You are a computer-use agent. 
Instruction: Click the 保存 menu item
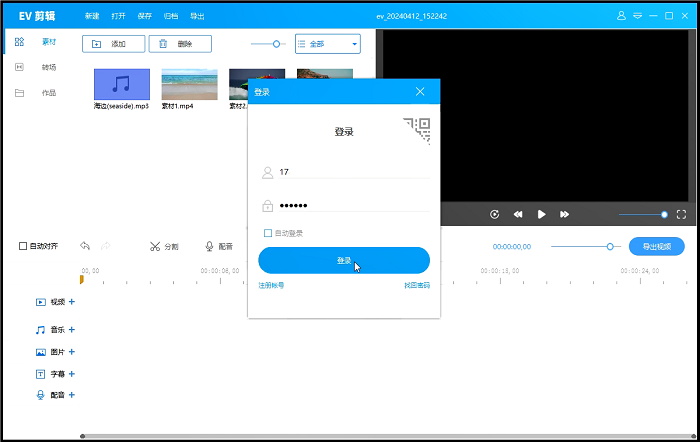[145, 16]
